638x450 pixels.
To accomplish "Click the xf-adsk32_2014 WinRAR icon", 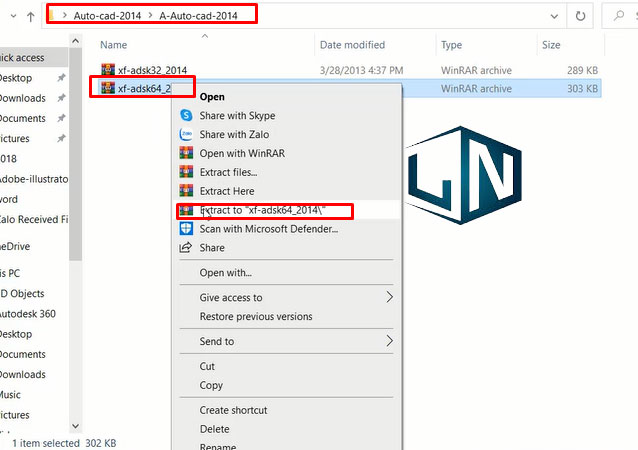I will click(x=108, y=70).
